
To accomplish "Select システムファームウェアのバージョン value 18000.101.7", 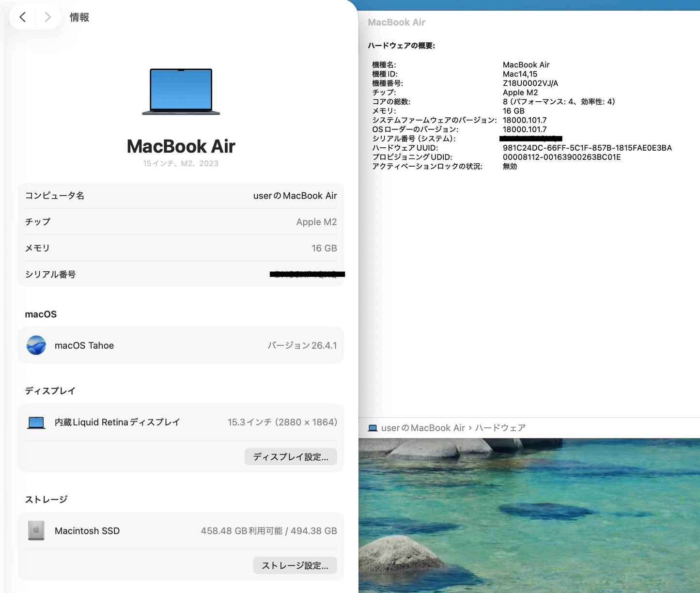I will click(525, 120).
